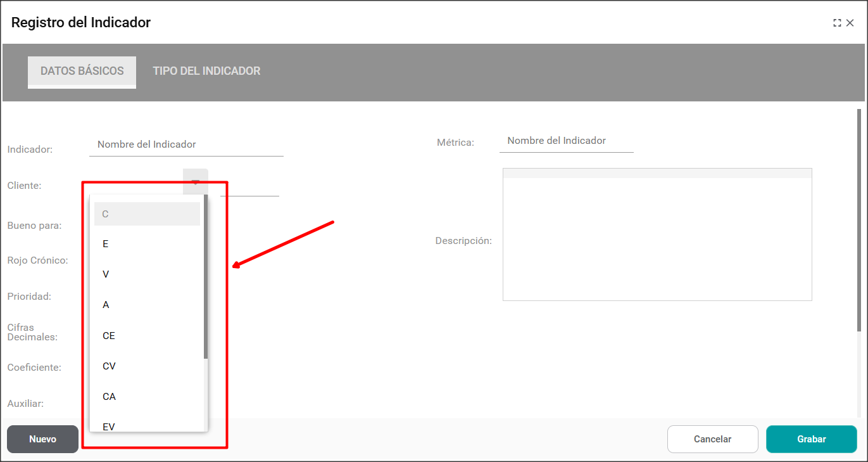Maximize the Registro del Indicador dialog
The width and height of the screenshot is (868, 462).
837,23
